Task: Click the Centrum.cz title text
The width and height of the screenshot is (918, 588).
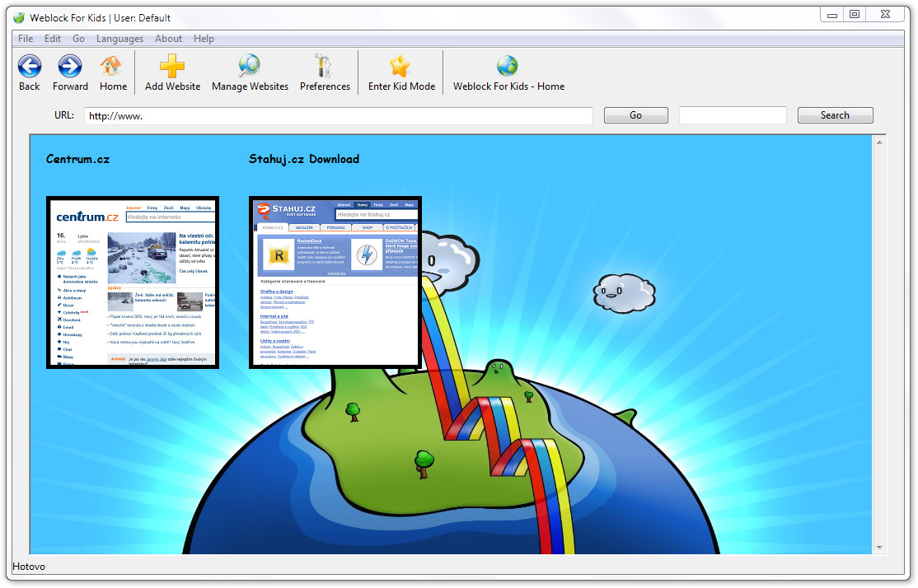Action: tap(77, 159)
